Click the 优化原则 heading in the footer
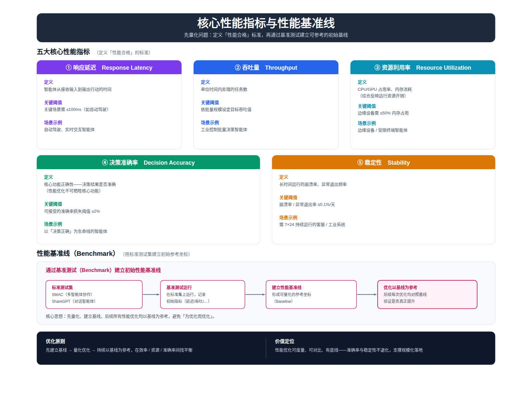 pyautogui.click(x=55, y=341)
